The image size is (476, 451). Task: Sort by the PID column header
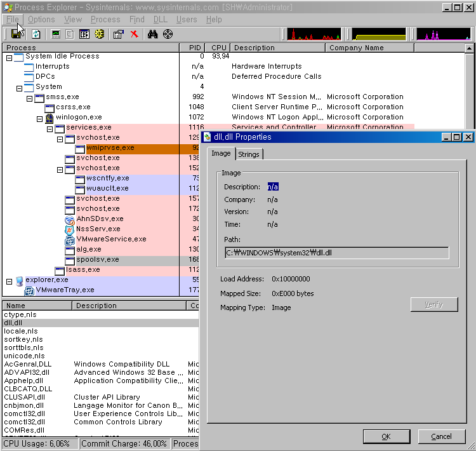[192, 48]
